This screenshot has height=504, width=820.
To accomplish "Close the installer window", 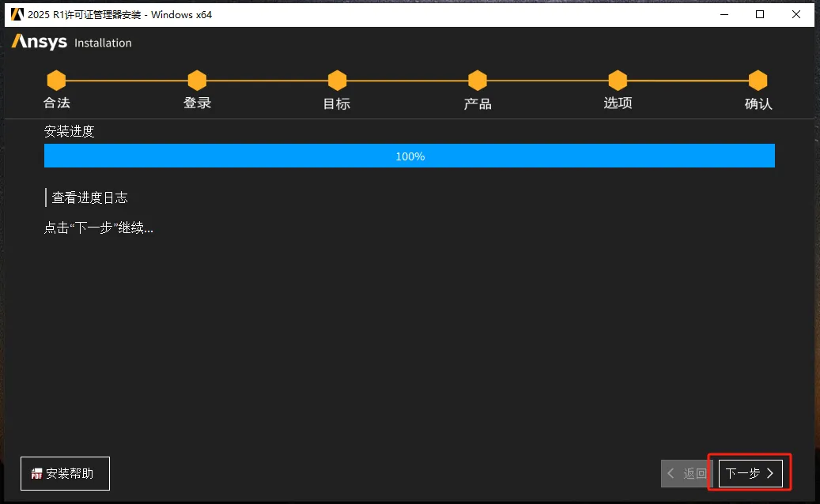I will [x=796, y=14].
